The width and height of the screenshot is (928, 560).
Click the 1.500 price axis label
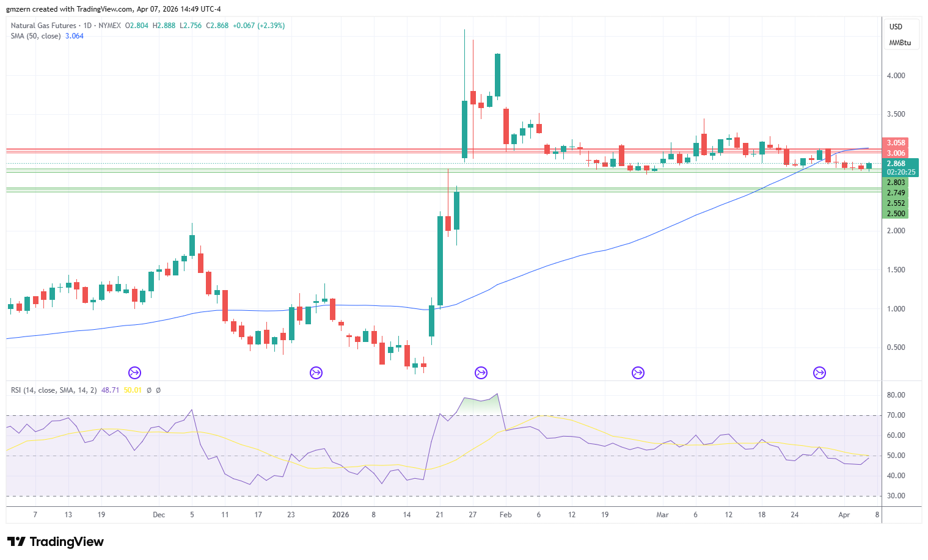coord(896,270)
